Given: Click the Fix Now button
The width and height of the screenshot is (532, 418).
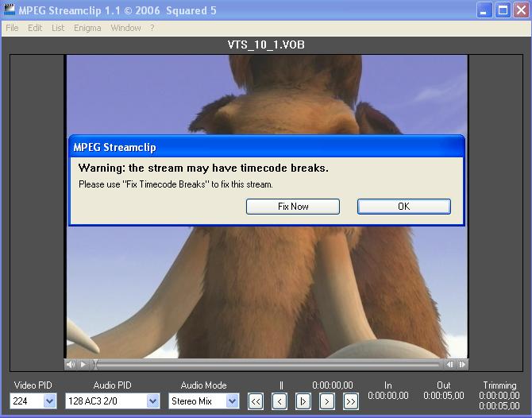Looking at the screenshot, I should click(x=293, y=207).
